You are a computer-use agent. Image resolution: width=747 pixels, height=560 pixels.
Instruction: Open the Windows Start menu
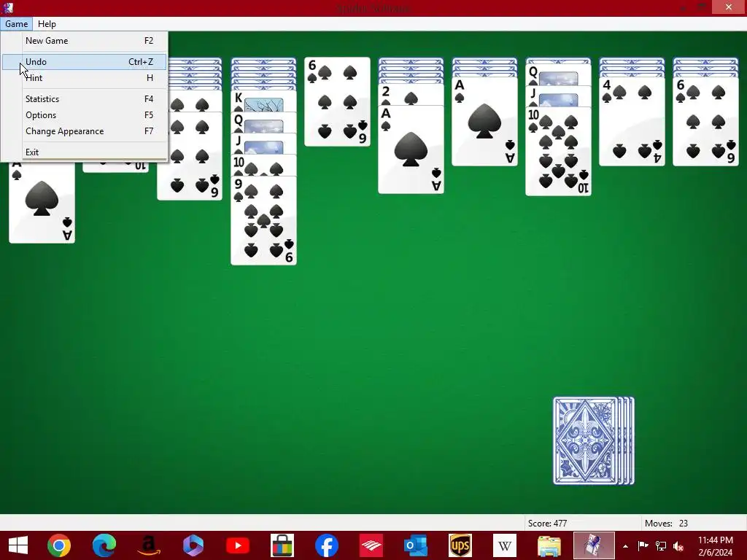(x=18, y=545)
